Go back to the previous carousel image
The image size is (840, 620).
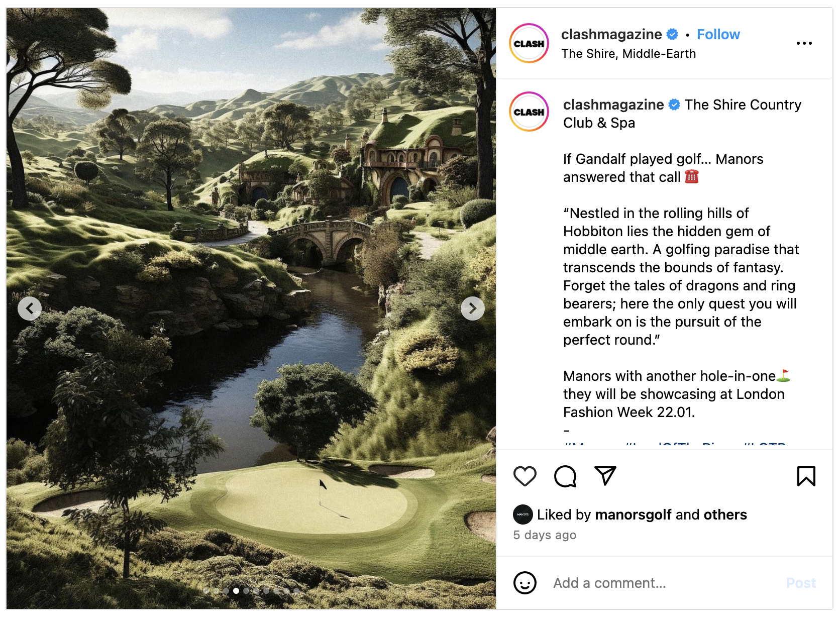(30, 308)
